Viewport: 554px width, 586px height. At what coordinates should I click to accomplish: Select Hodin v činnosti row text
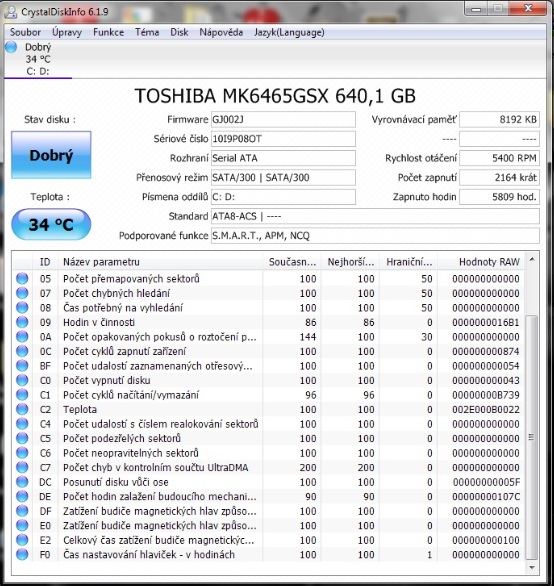[99, 322]
